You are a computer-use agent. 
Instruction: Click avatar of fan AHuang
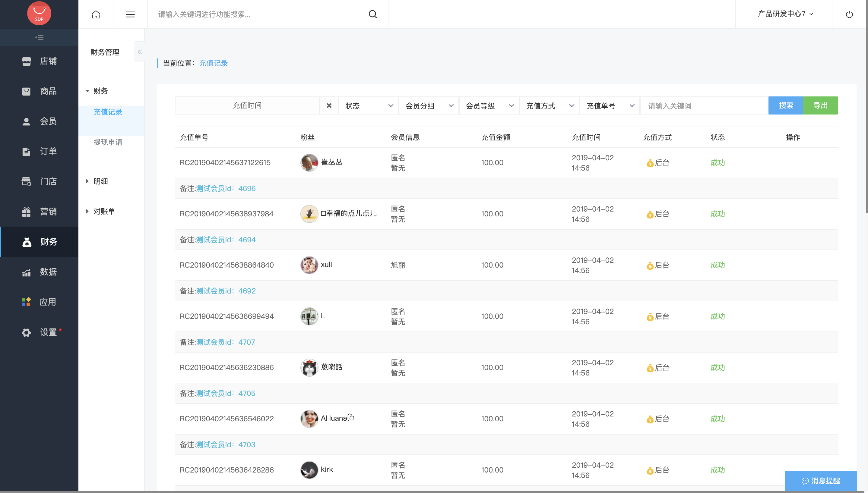(x=309, y=419)
